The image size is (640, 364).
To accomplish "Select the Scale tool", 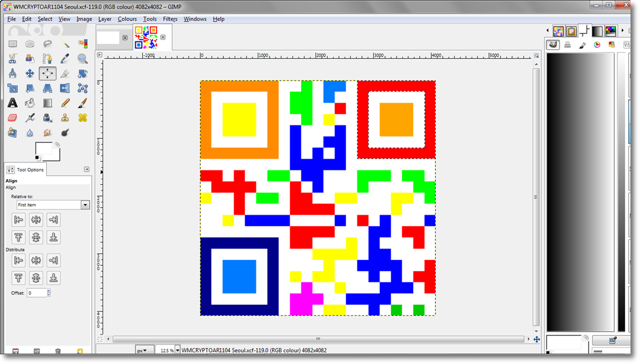I will click(12, 88).
